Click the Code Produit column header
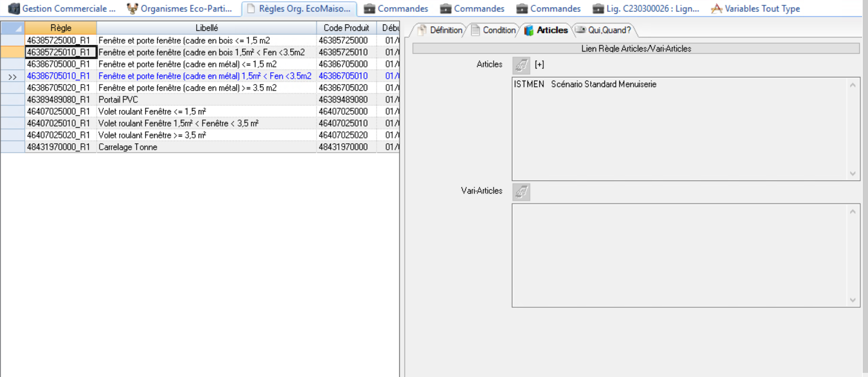 click(346, 28)
